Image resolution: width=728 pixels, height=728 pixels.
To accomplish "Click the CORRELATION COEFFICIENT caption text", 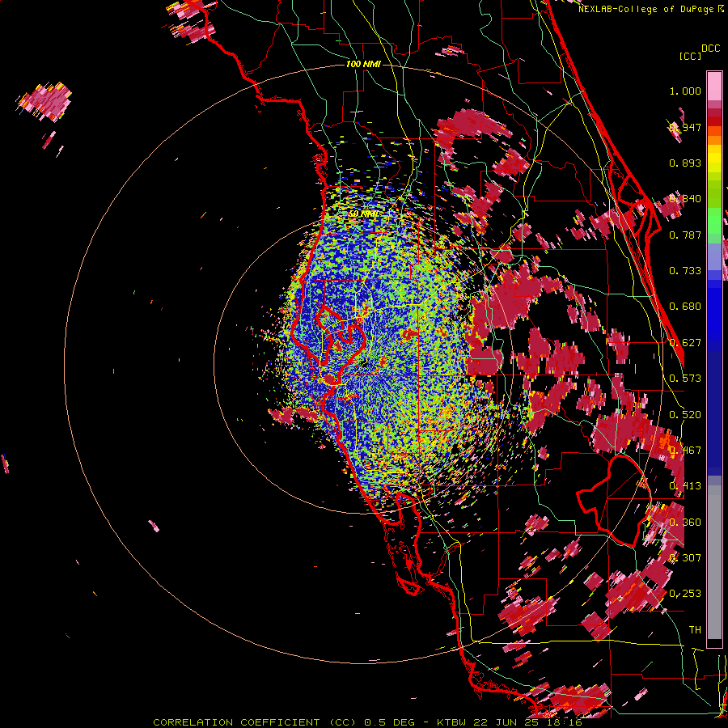I will (236, 722).
